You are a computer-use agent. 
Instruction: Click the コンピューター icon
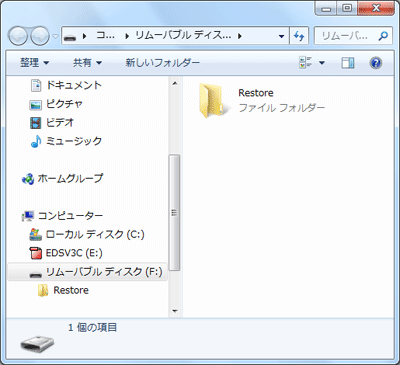coord(28,217)
